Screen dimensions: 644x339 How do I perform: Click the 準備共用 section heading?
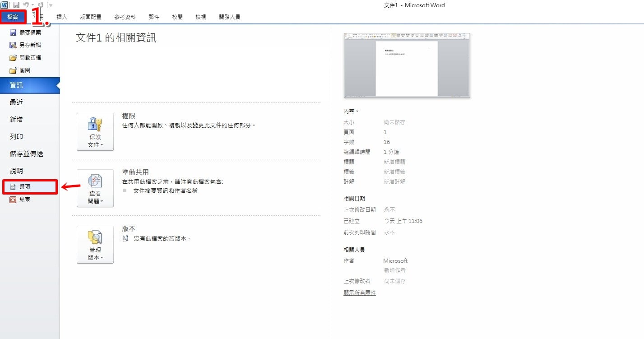coord(135,172)
